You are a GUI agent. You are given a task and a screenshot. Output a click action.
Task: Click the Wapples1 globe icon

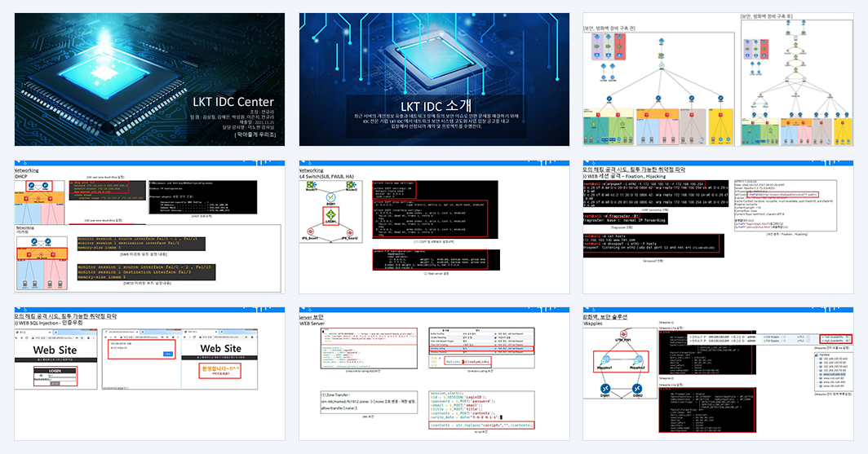(604, 360)
